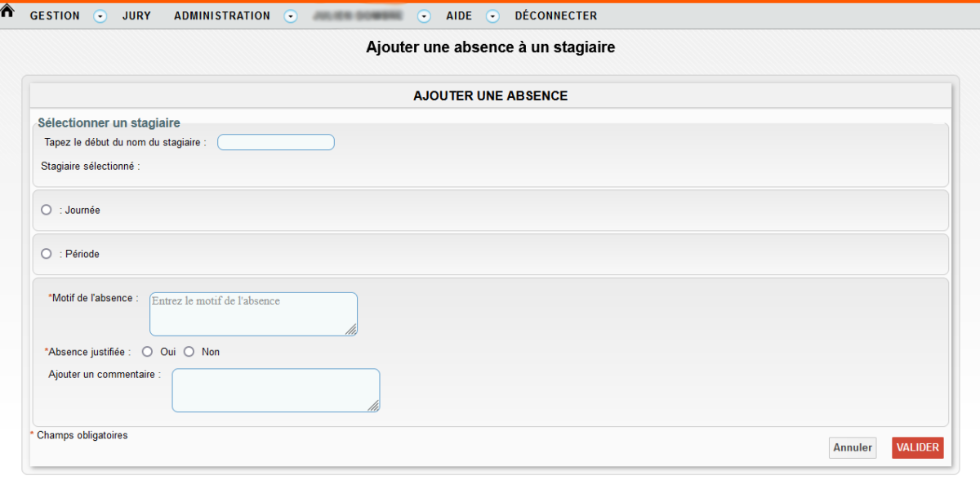Click into the Motif de l'absence textarea
Image resolution: width=980 pixels, height=498 pixels.
tap(252, 314)
